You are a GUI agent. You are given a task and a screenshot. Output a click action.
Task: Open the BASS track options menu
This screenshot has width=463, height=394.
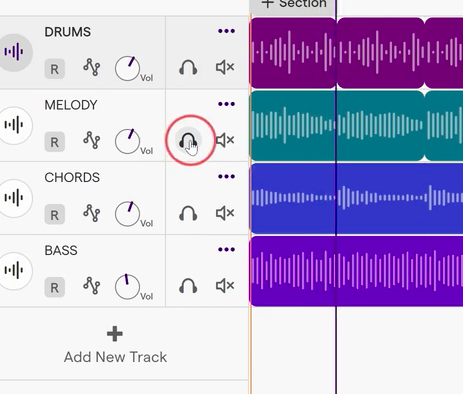[226, 249]
